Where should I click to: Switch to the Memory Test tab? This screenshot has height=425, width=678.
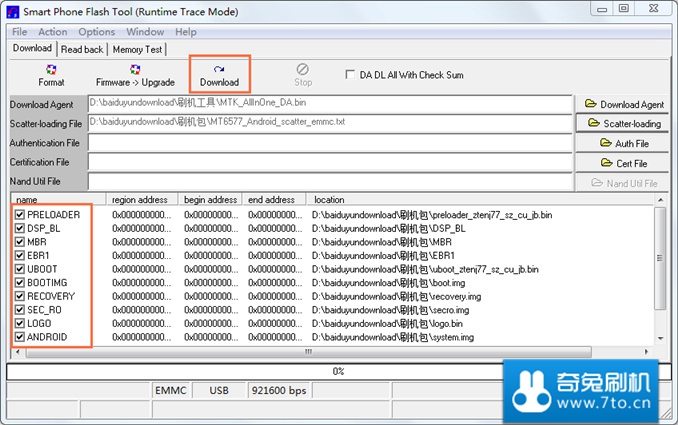(x=137, y=49)
